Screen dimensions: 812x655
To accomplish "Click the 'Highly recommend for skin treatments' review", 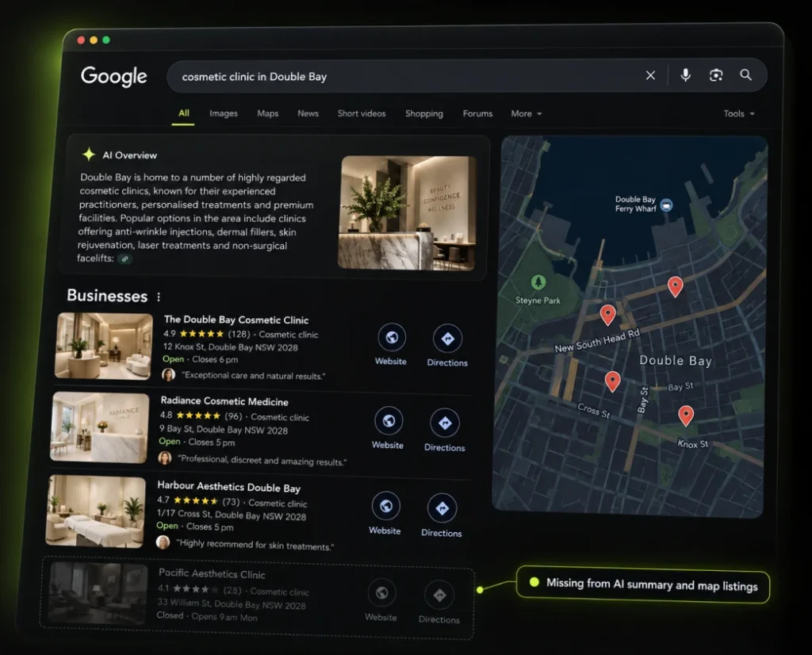I will point(255,545).
